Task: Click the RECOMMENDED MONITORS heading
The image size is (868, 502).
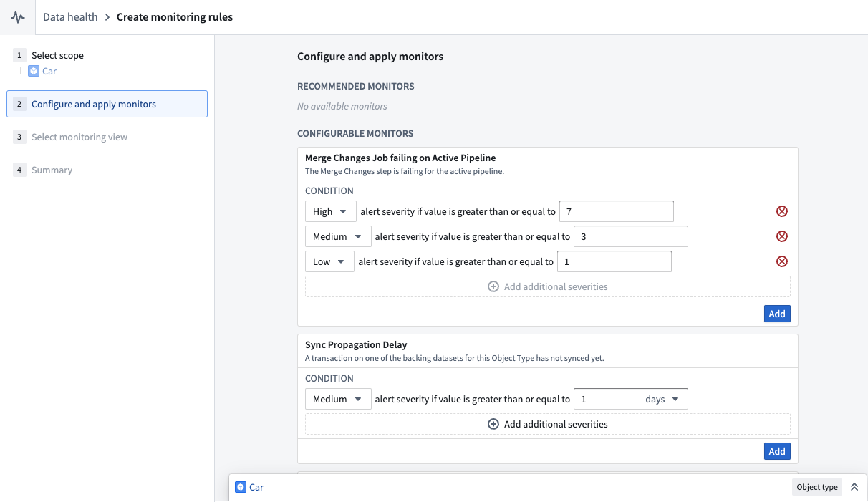Action: click(x=356, y=86)
